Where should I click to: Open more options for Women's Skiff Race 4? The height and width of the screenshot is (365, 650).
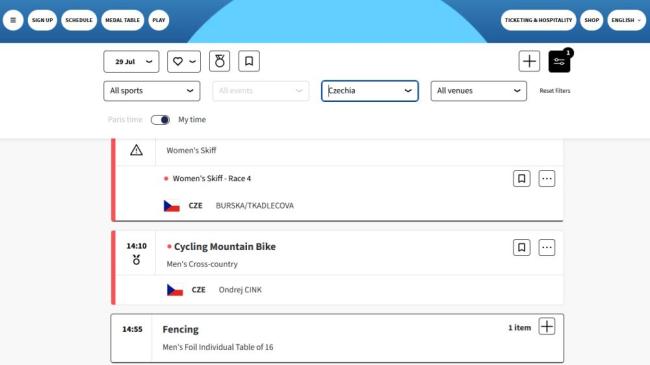coord(547,179)
